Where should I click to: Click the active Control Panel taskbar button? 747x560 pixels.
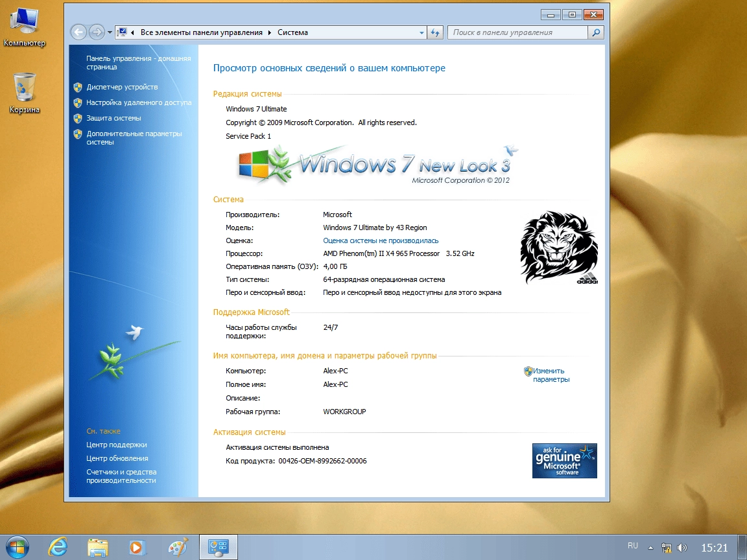pos(218,547)
